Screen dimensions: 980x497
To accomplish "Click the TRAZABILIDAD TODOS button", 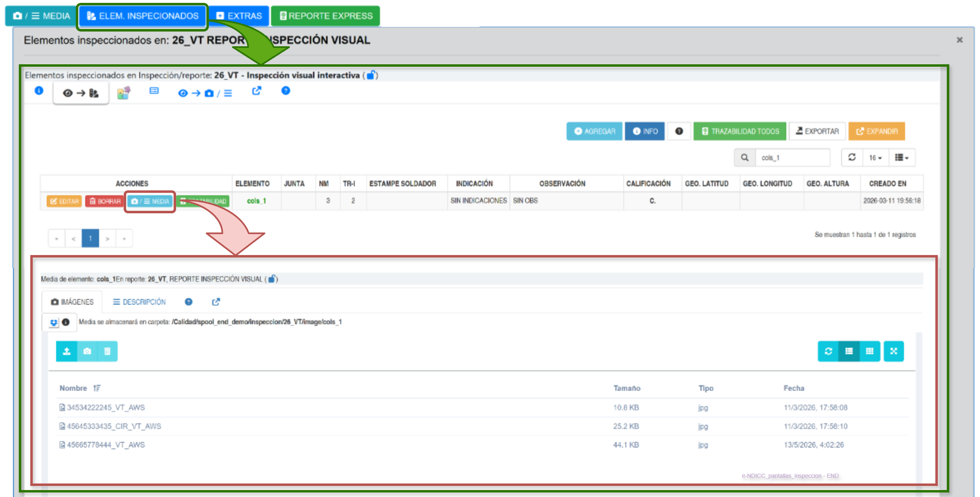I will coord(740,131).
